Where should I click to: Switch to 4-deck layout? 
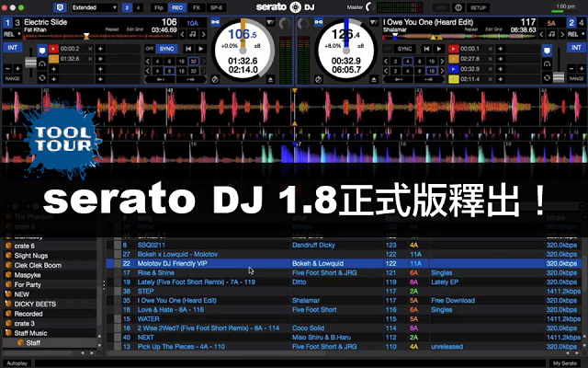point(138,7)
